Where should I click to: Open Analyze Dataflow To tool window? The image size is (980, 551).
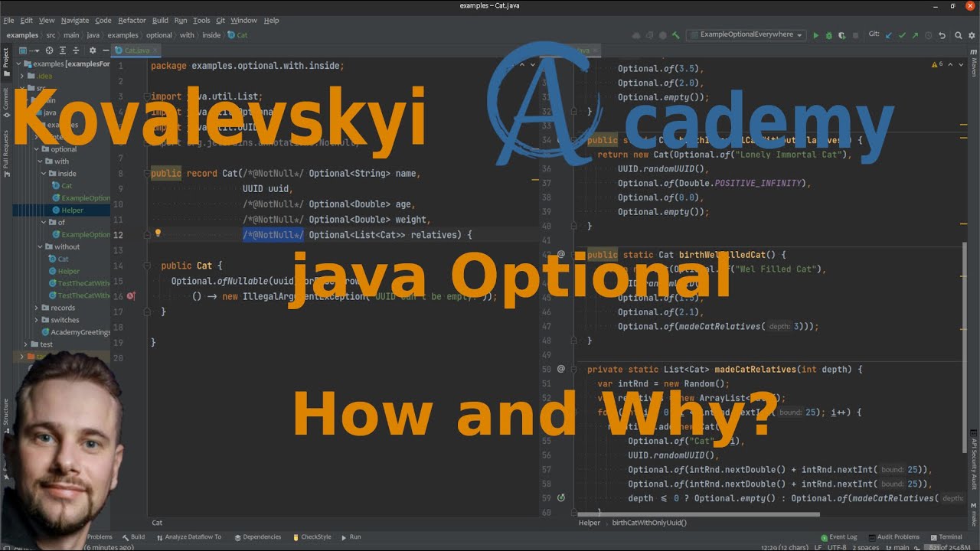188,537
